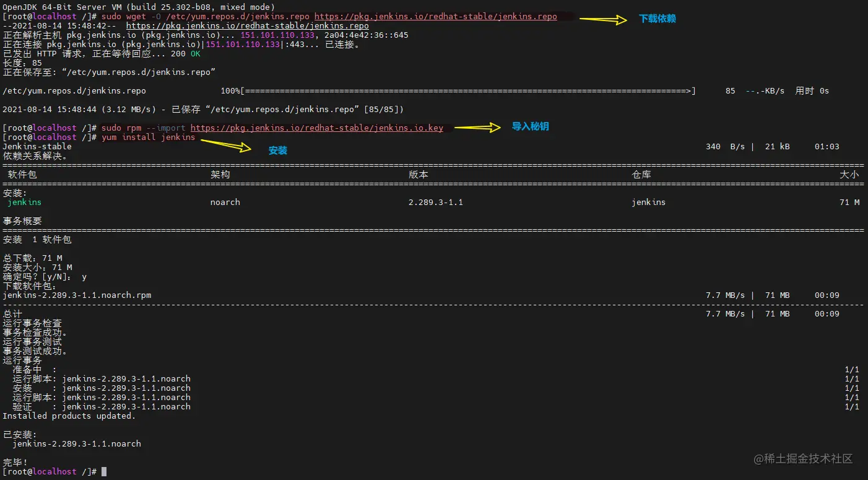Click the green 'jenkins' package name
Image resolution: width=868 pixels, height=480 pixels.
tap(25, 203)
